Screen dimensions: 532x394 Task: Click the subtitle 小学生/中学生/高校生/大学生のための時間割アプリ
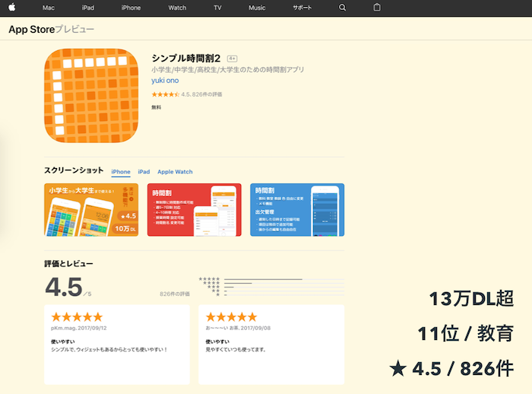tap(228, 70)
